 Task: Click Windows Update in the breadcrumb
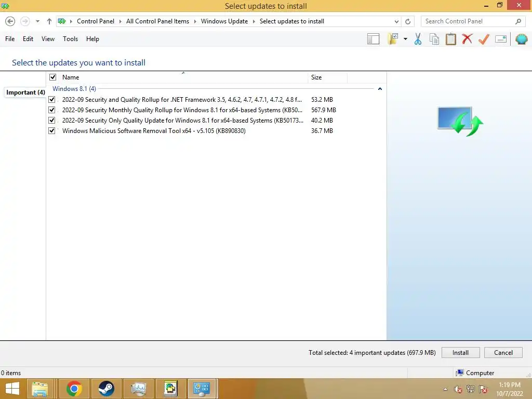(224, 21)
